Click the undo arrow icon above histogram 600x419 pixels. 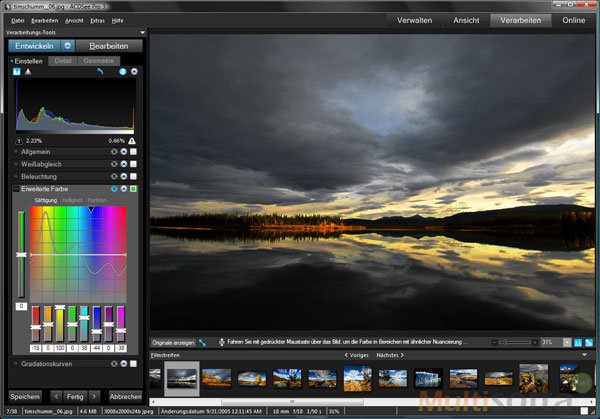pyautogui.click(x=101, y=73)
